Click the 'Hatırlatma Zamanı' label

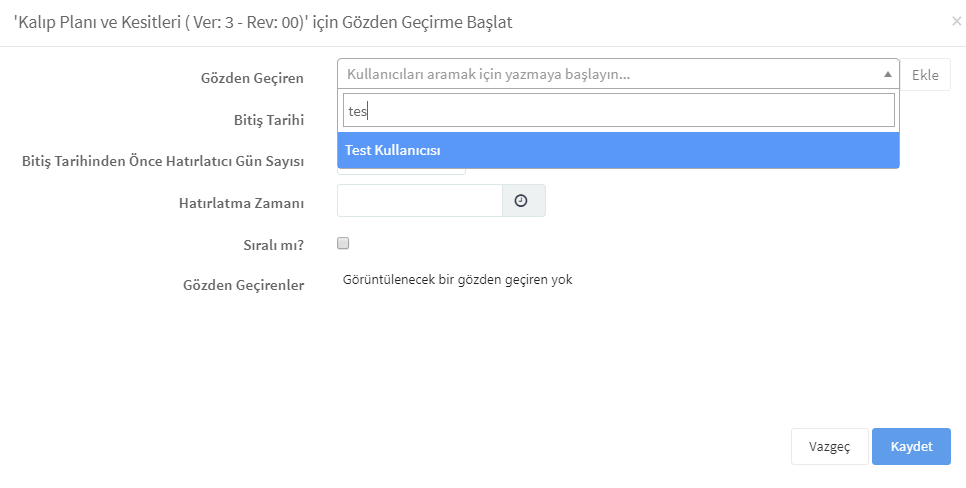(x=242, y=203)
